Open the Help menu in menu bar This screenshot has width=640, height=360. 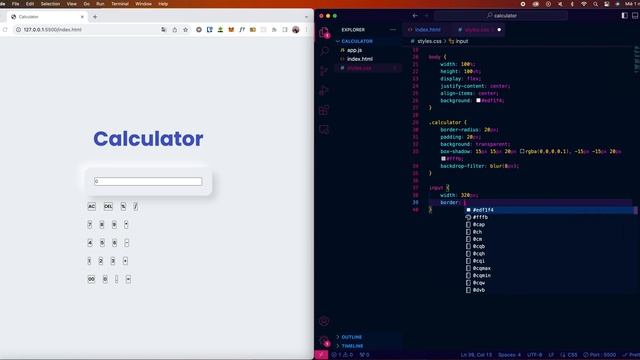[x=163, y=4]
